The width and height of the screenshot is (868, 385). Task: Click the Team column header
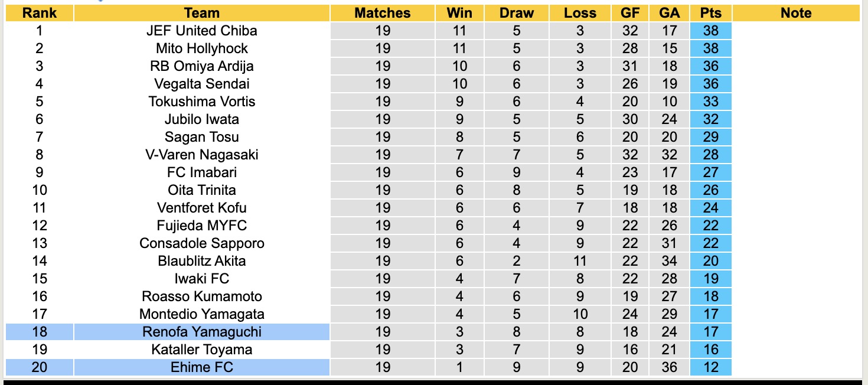(201, 13)
